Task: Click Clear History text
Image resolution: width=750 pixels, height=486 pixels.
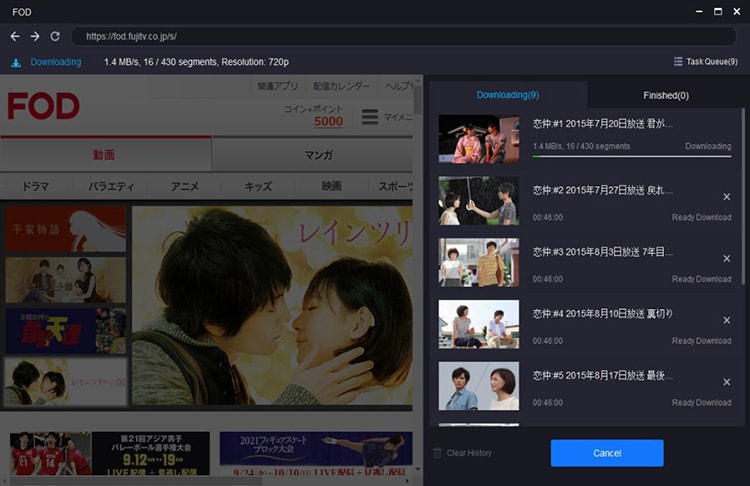Action: pyautogui.click(x=469, y=453)
